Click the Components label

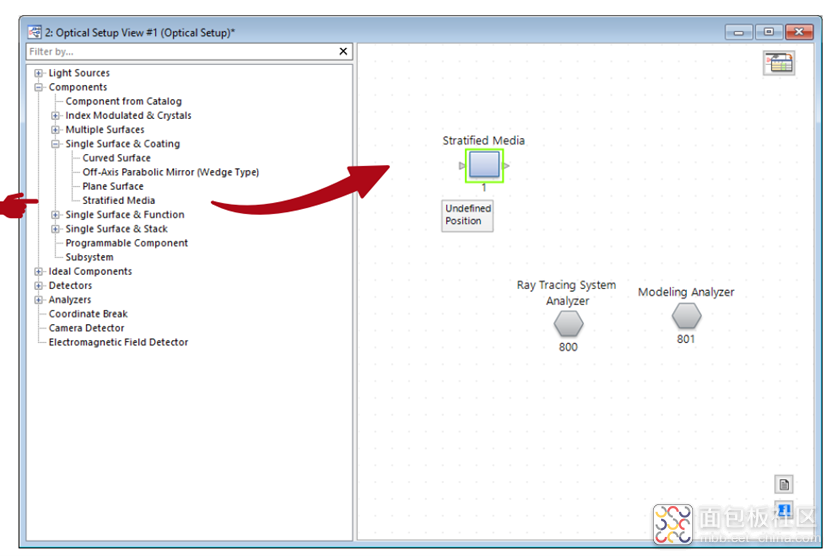click(x=78, y=87)
